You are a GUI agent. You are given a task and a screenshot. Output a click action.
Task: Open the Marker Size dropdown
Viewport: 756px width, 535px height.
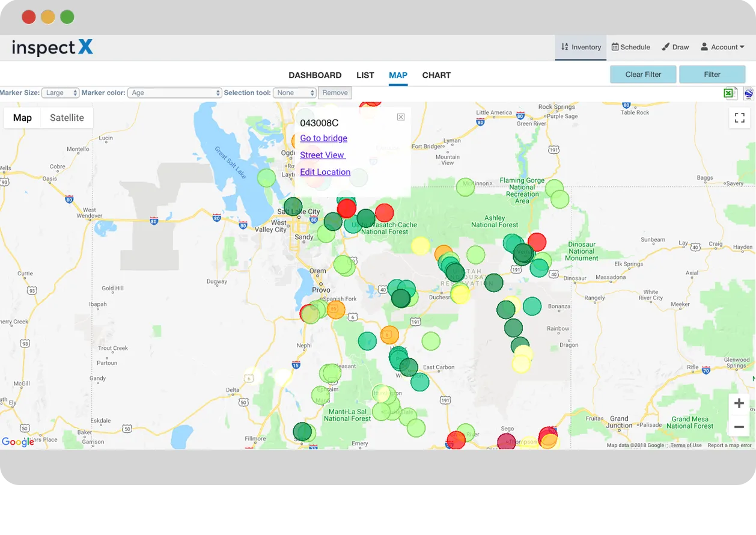coord(60,93)
